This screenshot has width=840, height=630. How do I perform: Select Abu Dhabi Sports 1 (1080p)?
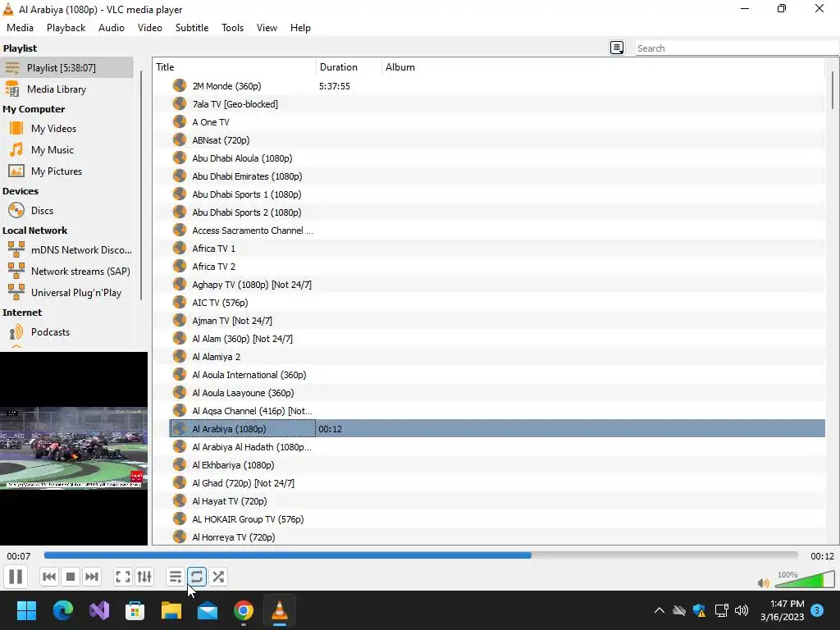[497, 194]
